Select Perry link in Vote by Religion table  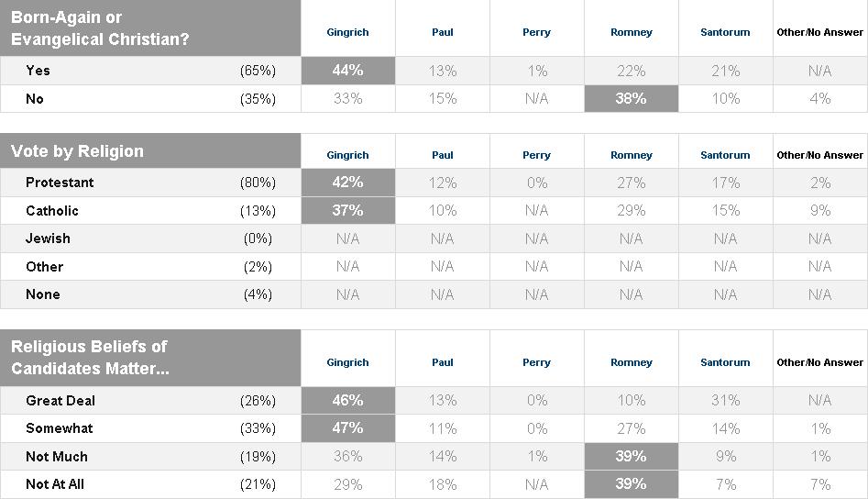click(536, 155)
